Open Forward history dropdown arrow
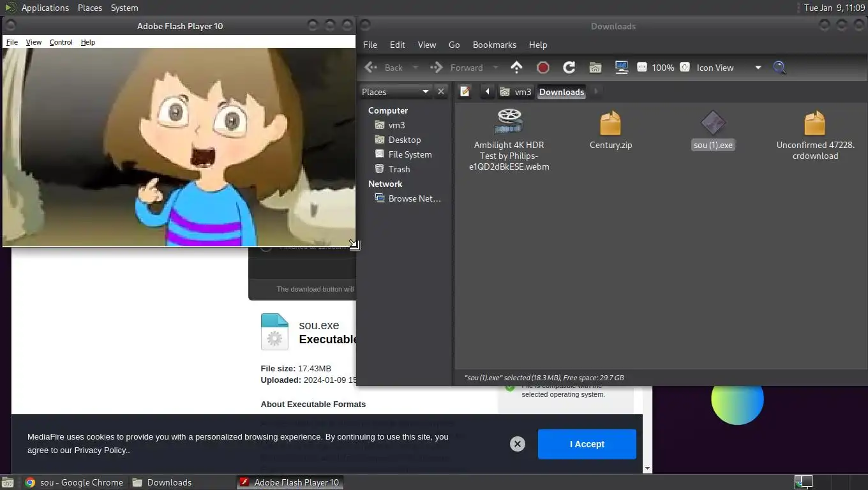Screen dimensions: 868x490 (495, 68)
